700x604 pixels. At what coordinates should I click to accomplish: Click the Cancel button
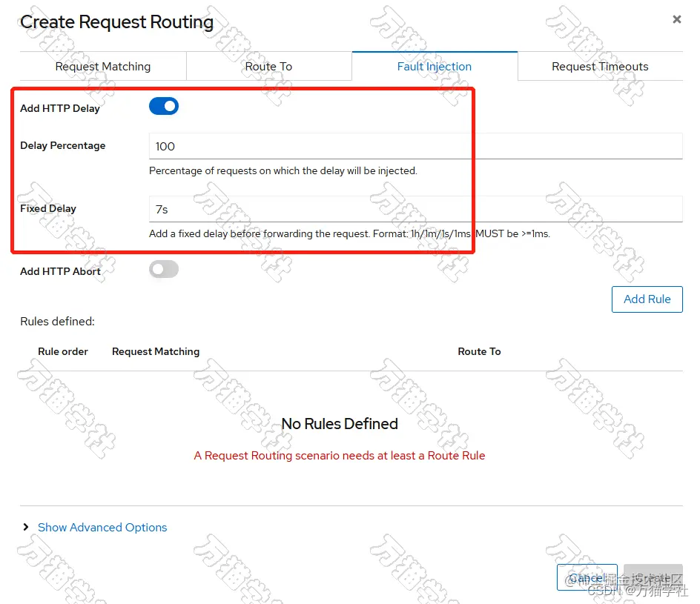pos(587,577)
